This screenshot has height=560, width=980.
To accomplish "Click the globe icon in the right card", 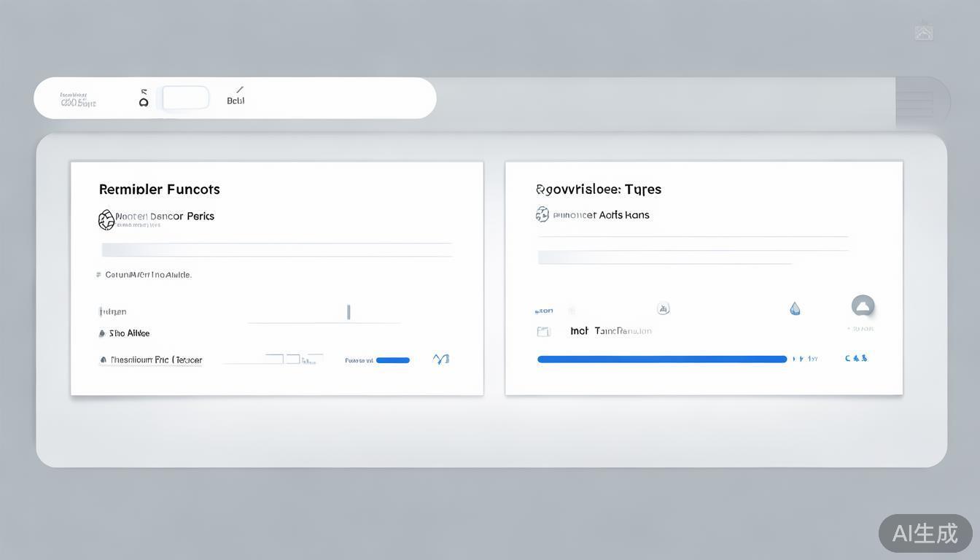I will (542, 214).
